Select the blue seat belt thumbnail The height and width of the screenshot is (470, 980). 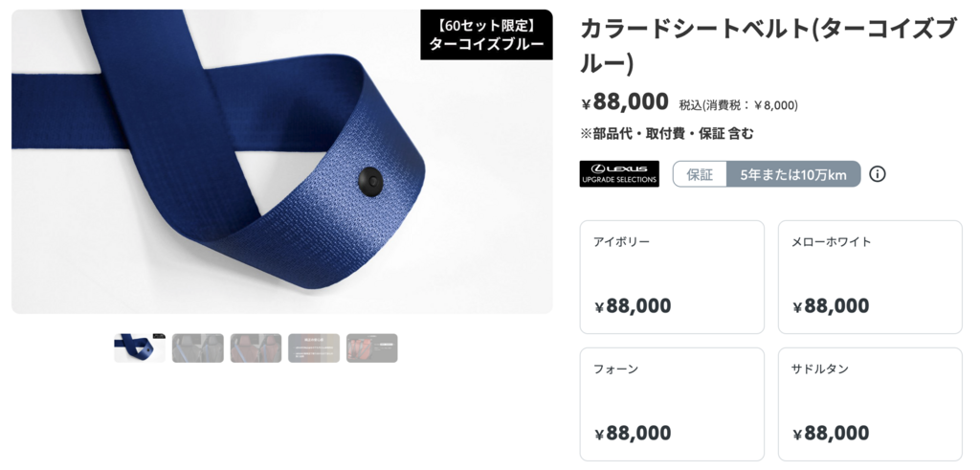tap(140, 347)
